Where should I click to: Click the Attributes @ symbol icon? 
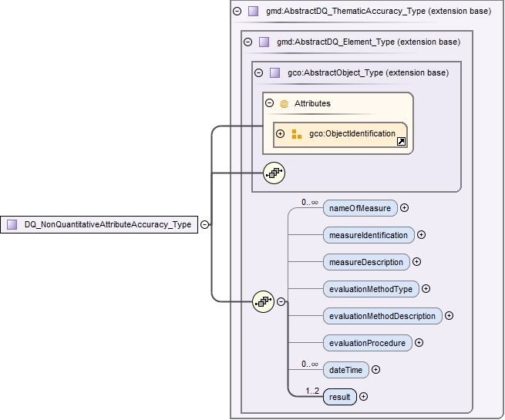click(284, 103)
